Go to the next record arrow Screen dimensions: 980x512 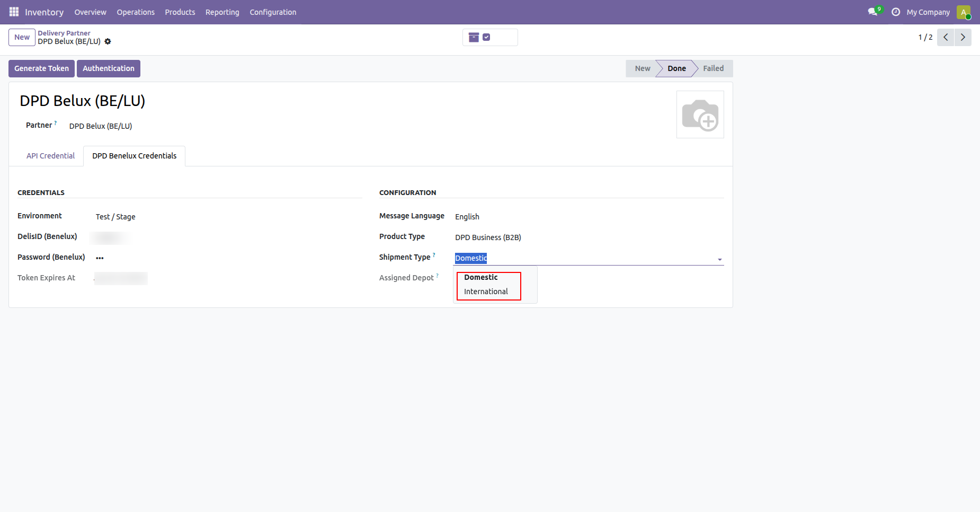pos(963,37)
